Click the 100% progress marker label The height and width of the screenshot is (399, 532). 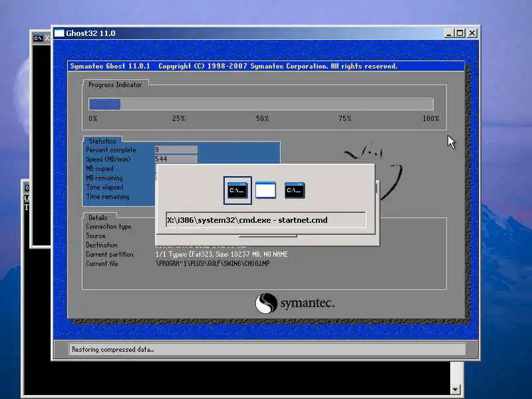(x=430, y=118)
